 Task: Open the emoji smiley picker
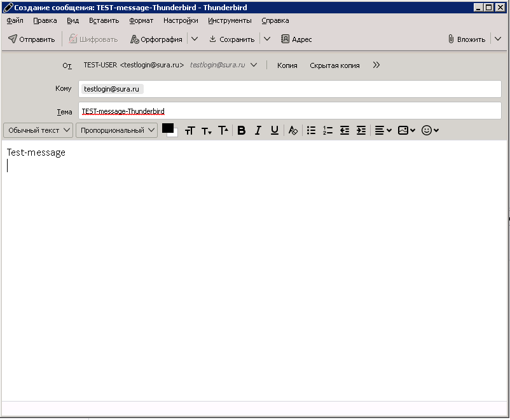pyautogui.click(x=431, y=130)
